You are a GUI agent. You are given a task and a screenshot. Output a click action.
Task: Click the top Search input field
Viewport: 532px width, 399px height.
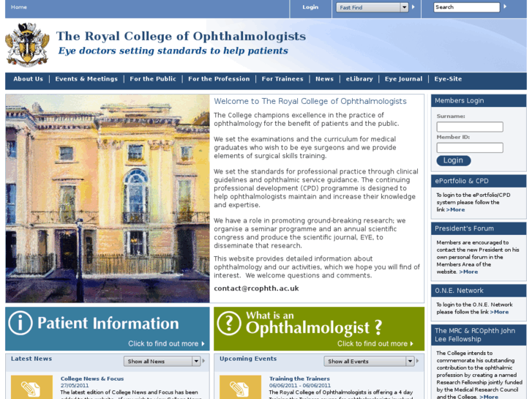pos(467,7)
